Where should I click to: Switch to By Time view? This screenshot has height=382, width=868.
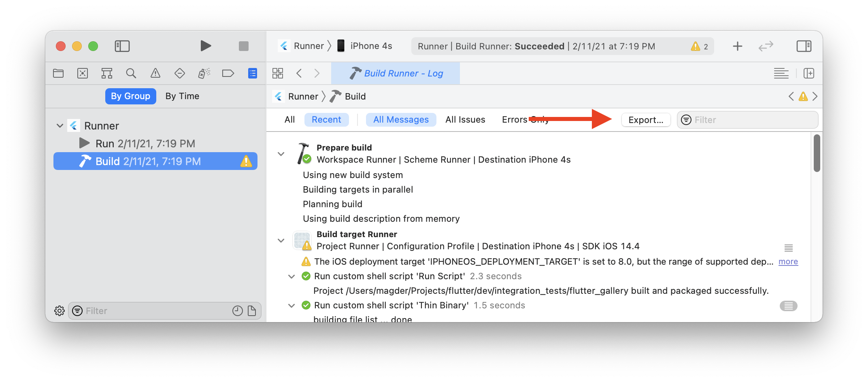click(182, 96)
